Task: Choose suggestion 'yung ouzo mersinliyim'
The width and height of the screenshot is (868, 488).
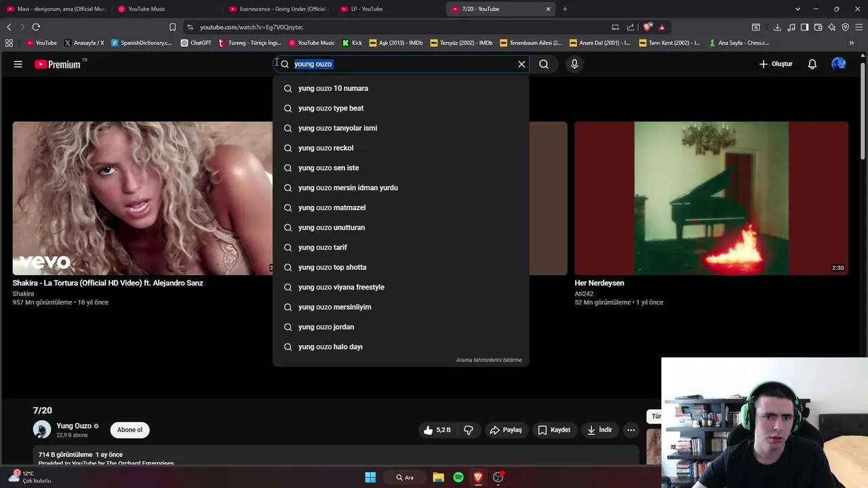Action: [x=401, y=307]
